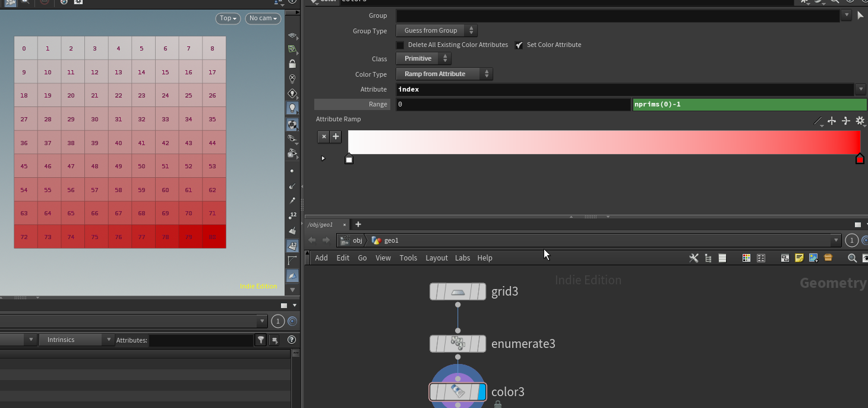Open the color palette icon

click(x=747, y=258)
